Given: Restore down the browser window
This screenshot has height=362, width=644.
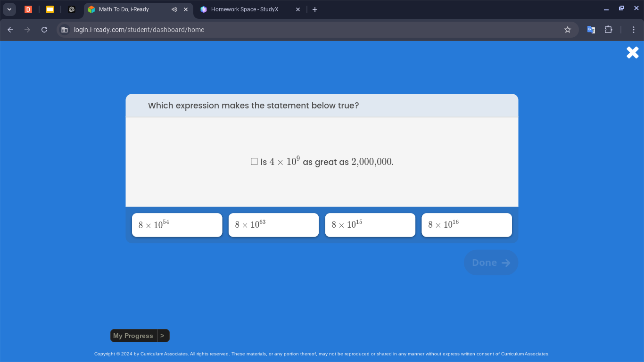Looking at the screenshot, I should coord(621,8).
